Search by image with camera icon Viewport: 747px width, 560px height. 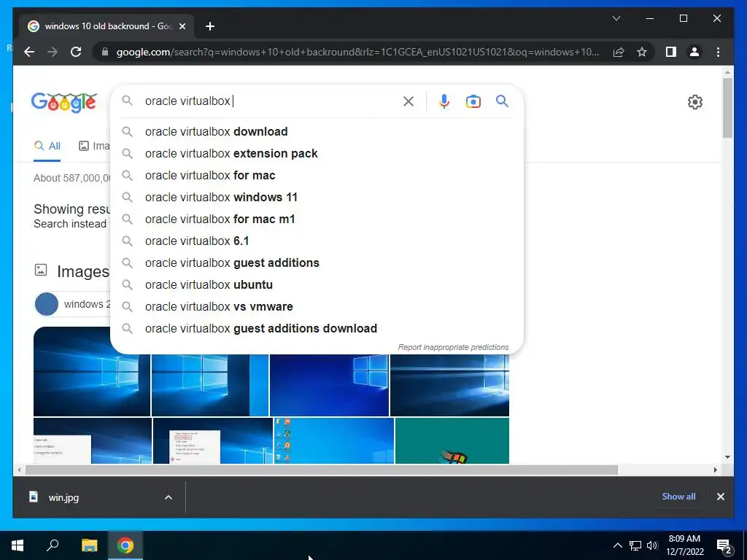473,101
